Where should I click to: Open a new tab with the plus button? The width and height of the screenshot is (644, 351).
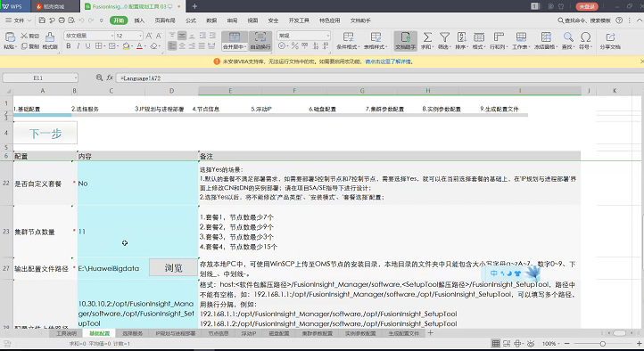194,6
